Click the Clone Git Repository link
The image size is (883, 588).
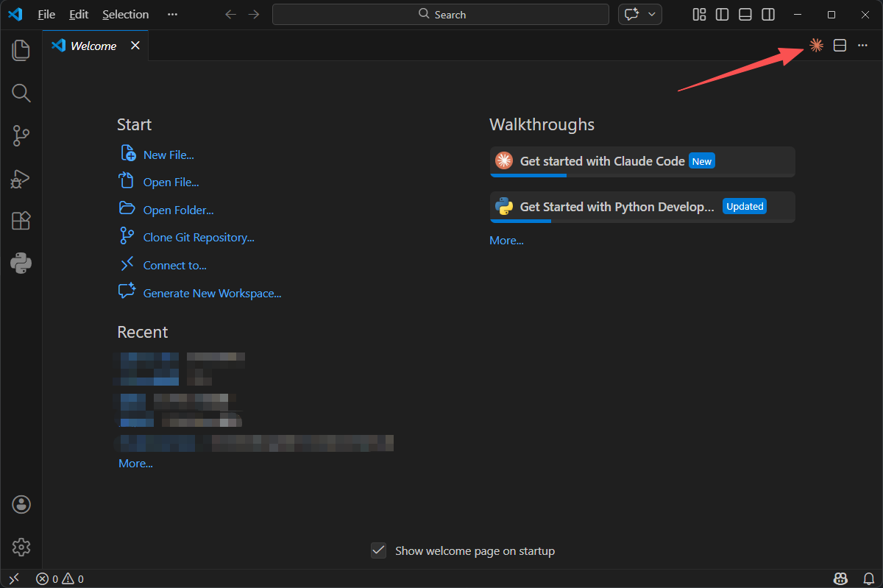pos(199,238)
